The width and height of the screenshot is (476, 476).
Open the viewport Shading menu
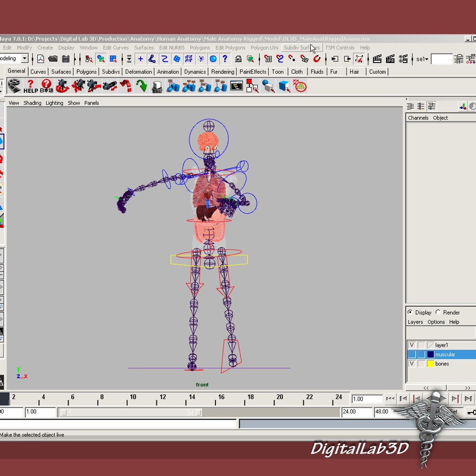pyautogui.click(x=33, y=103)
